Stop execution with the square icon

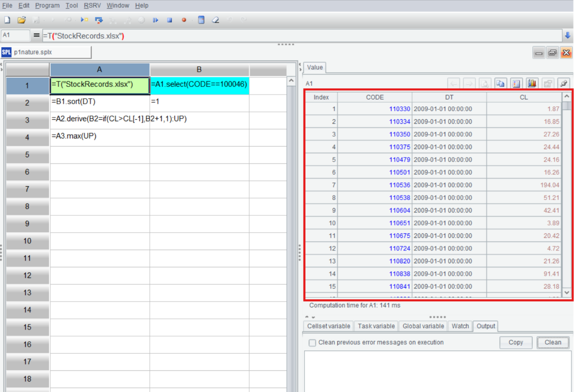(x=169, y=20)
